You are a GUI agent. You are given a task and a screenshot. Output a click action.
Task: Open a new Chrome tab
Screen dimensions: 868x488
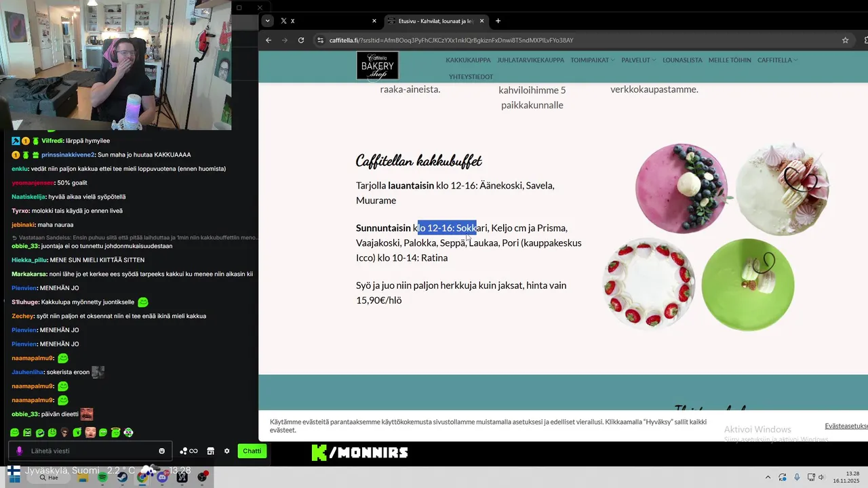tap(498, 21)
